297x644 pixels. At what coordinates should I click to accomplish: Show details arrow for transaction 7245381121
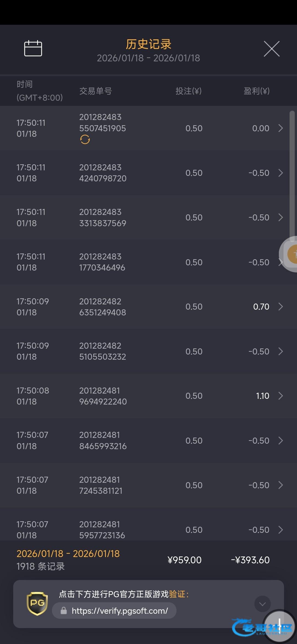click(x=280, y=485)
